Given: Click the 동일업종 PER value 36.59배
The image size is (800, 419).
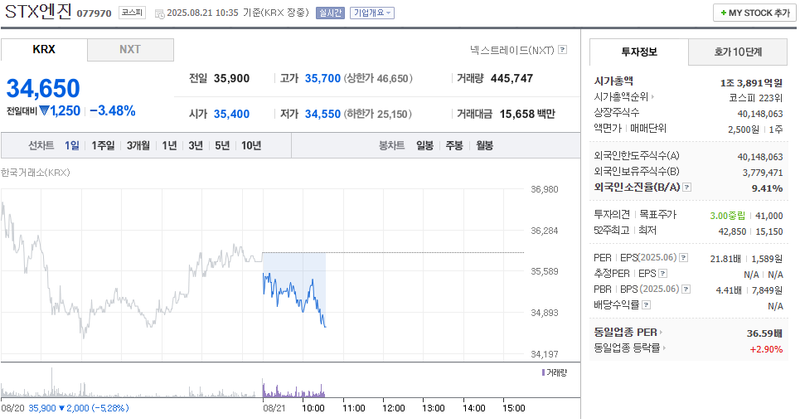Looking at the screenshot, I should click(765, 333).
